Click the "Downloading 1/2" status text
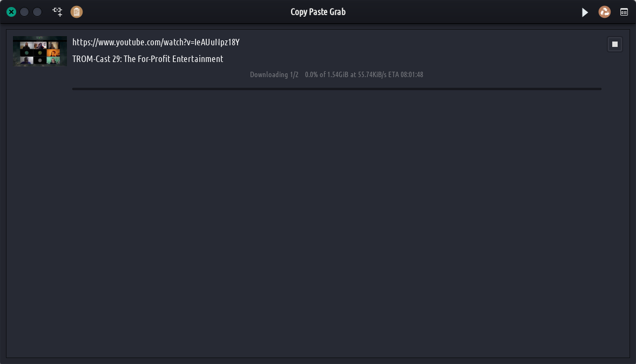 coord(274,74)
